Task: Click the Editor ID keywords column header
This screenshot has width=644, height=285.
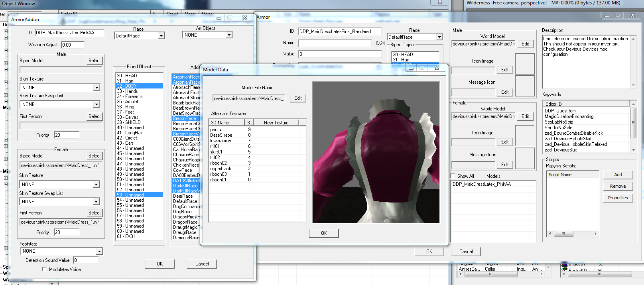Action: point(586,104)
